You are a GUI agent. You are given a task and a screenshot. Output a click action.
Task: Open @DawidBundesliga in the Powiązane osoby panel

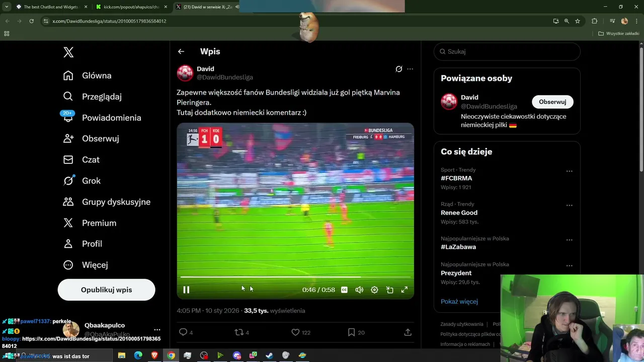[x=489, y=106]
